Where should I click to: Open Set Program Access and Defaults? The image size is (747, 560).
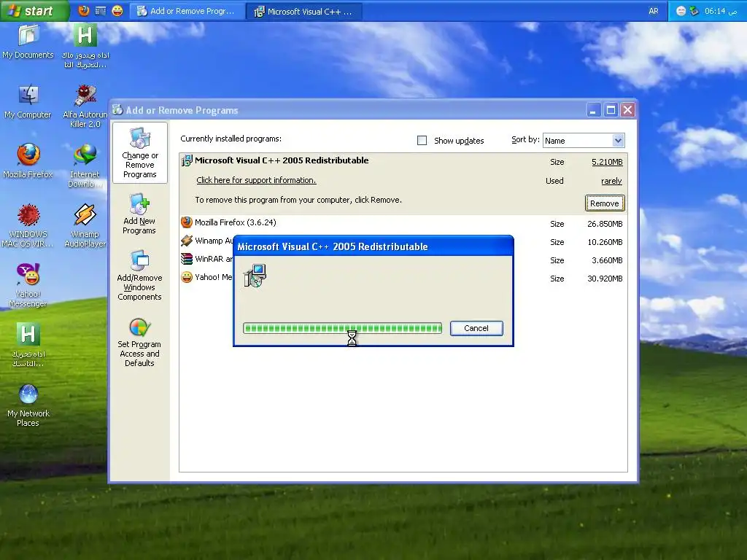tap(139, 343)
